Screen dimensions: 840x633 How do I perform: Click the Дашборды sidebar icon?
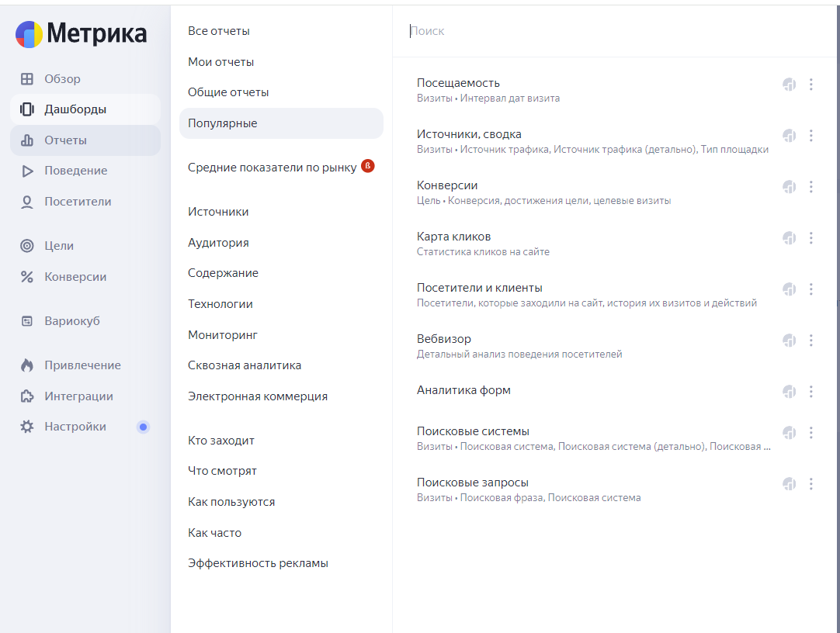point(27,109)
